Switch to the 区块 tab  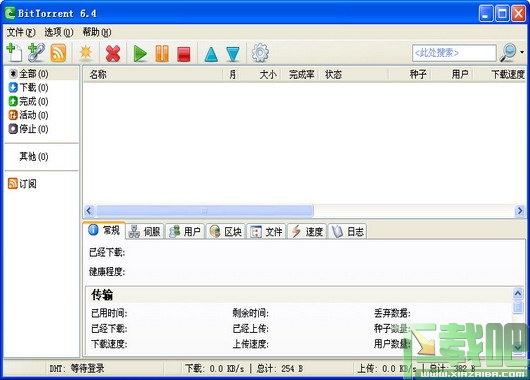click(226, 232)
